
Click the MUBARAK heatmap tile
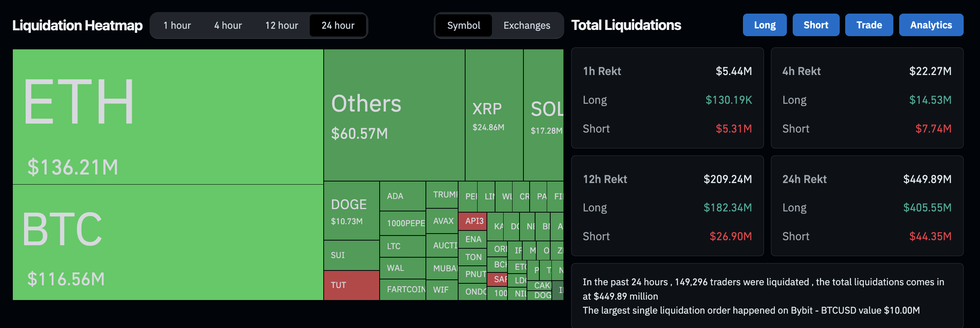click(442, 269)
